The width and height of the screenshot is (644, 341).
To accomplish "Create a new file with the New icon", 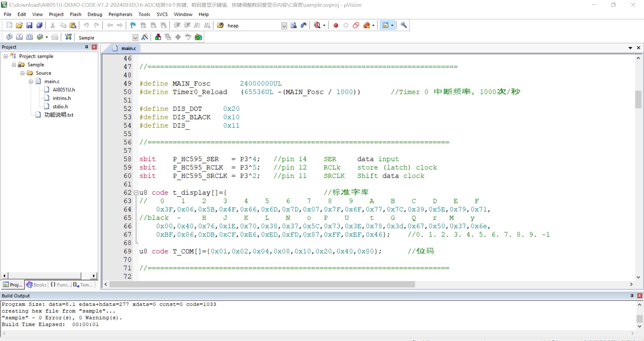I will [9, 25].
